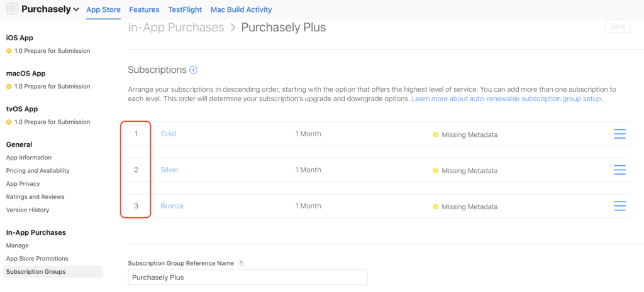Click the Bronze row reorder handle icon

click(619, 206)
